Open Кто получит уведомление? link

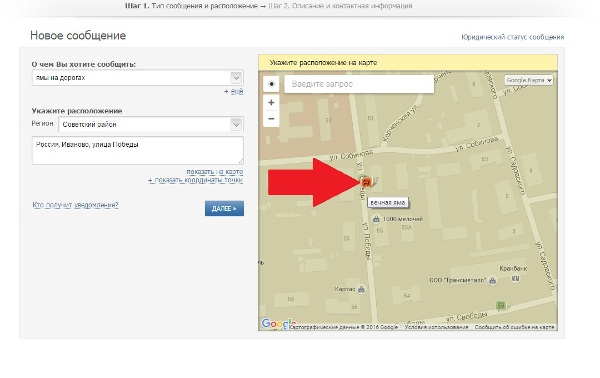[x=75, y=205]
